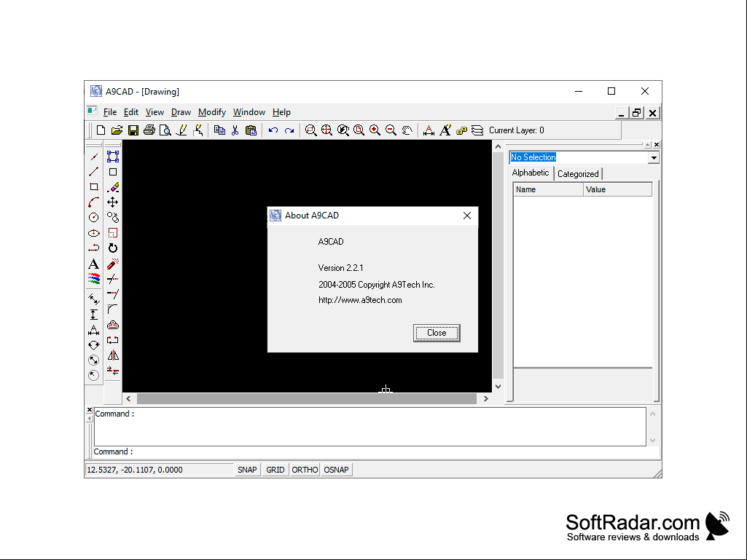Screen dimensions: 747x560
Task: Open the File menu
Action: click(x=110, y=112)
